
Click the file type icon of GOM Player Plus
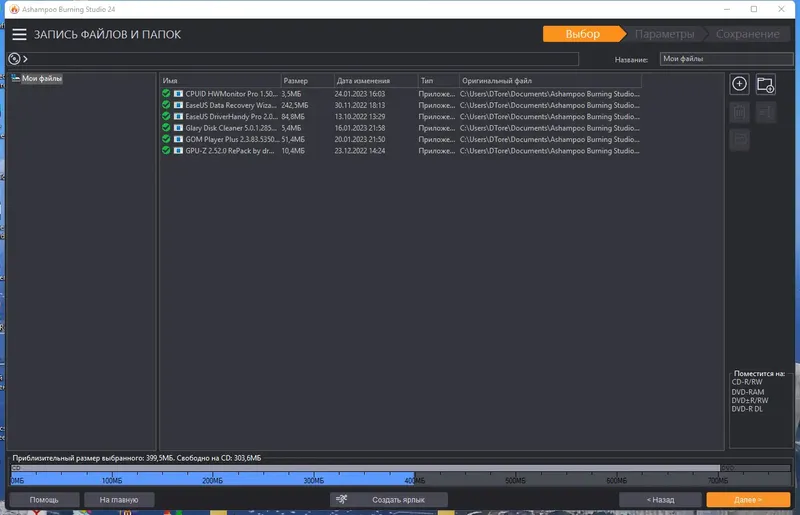(178, 139)
